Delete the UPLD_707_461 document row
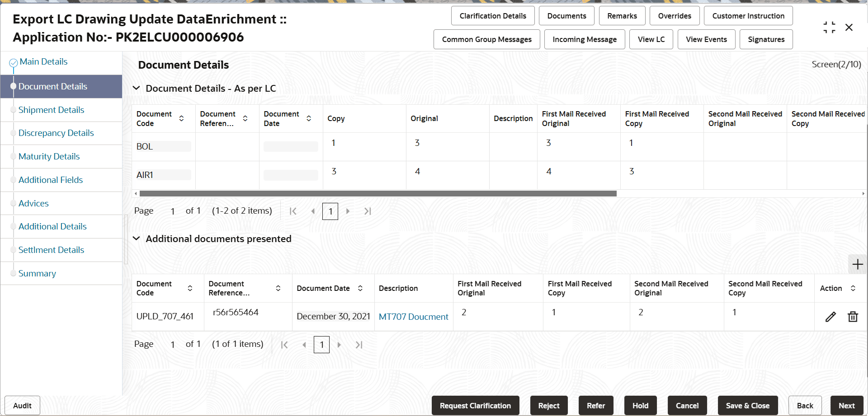This screenshot has height=416, width=868. point(853,317)
